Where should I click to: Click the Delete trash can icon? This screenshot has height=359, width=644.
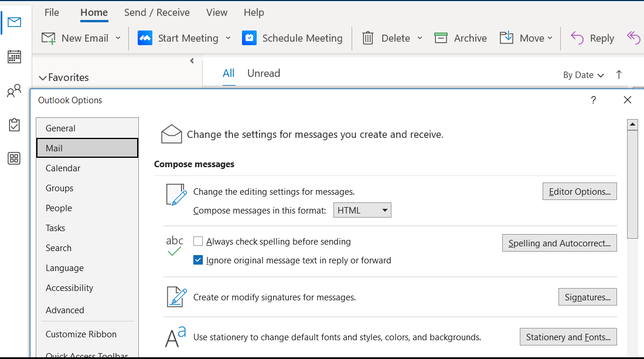pos(368,38)
